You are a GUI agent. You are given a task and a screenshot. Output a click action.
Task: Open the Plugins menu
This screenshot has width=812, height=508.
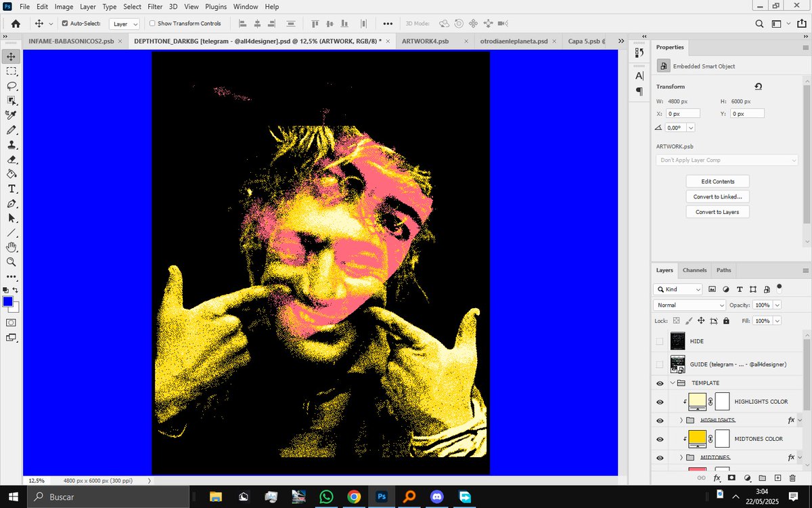pos(216,7)
